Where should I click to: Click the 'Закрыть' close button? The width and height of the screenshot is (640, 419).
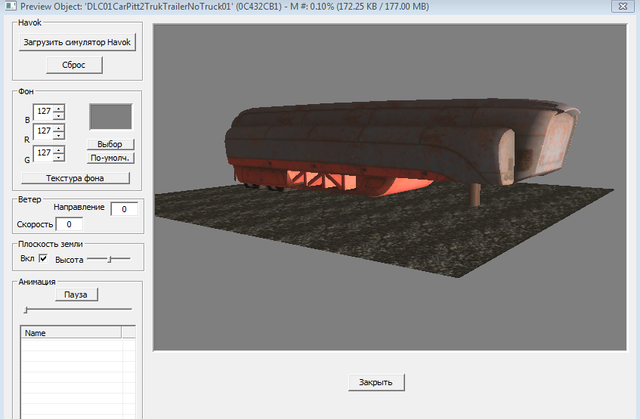point(376,382)
